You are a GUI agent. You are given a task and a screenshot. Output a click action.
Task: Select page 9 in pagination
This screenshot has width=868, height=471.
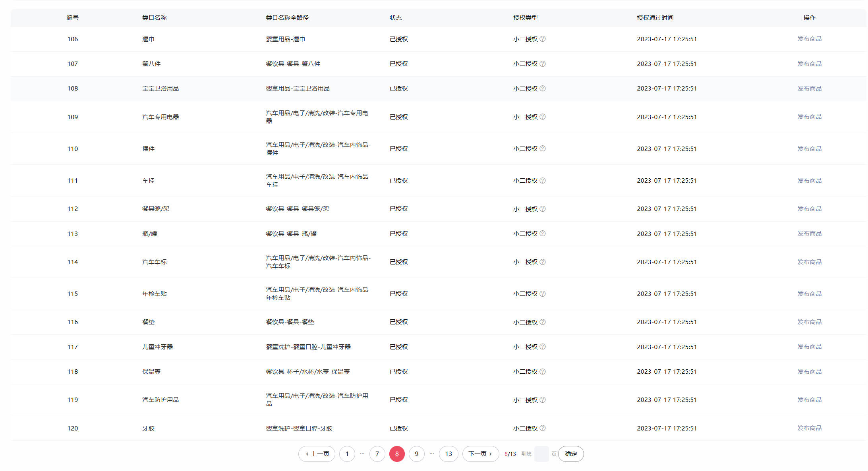click(x=416, y=454)
